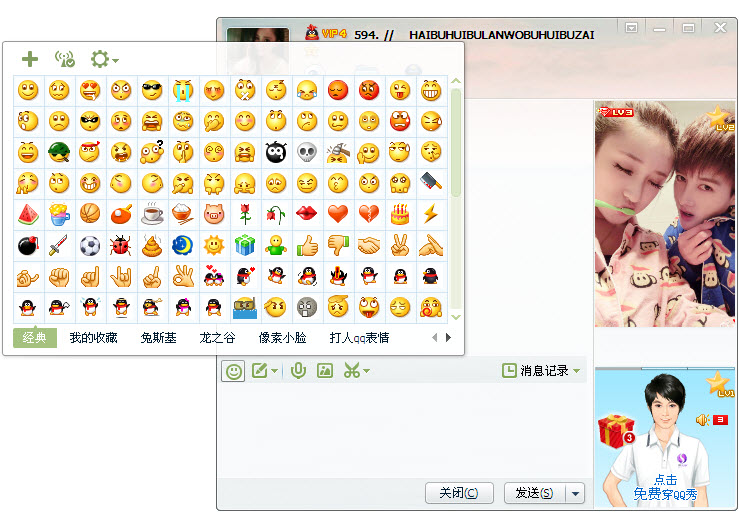The image size is (739, 512).
Task: Open 消息记录 message history
Action: coord(535,371)
